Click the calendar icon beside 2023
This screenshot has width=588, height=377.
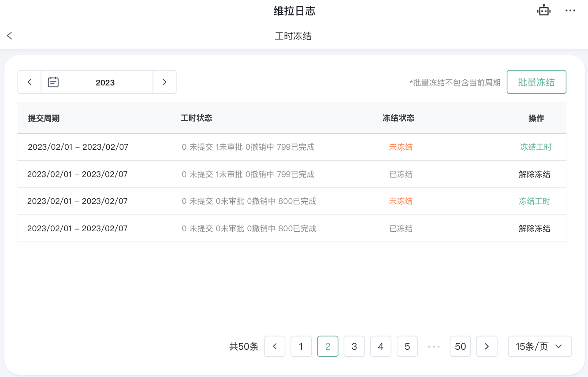tap(53, 82)
